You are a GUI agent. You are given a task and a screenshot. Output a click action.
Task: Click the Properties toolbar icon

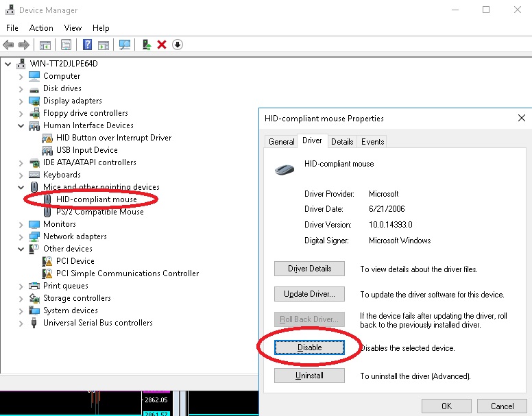[x=66, y=45]
